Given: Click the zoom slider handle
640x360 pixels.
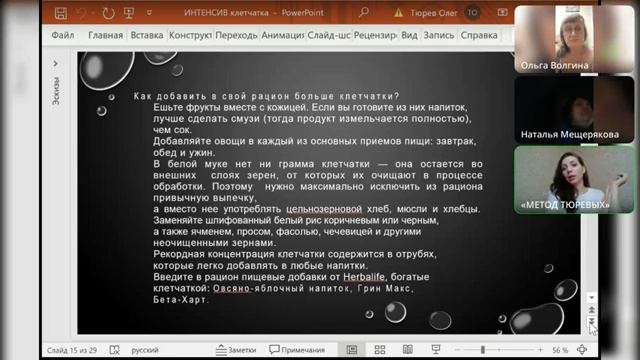Looking at the screenshot, I should point(483,350).
